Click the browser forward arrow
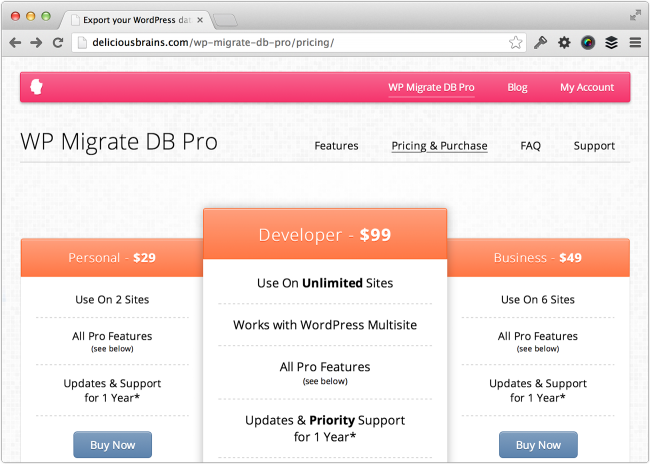Image resolution: width=650 pixels, height=464 pixels. 36,42
